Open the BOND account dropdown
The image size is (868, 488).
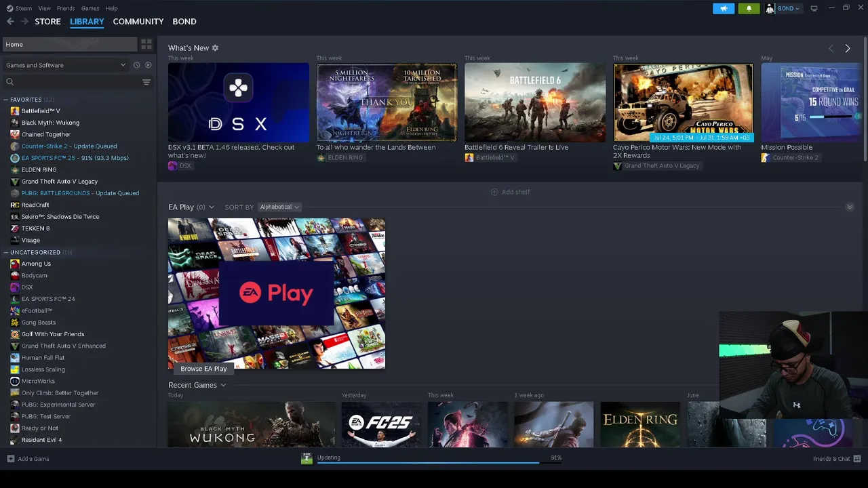(788, 8)
